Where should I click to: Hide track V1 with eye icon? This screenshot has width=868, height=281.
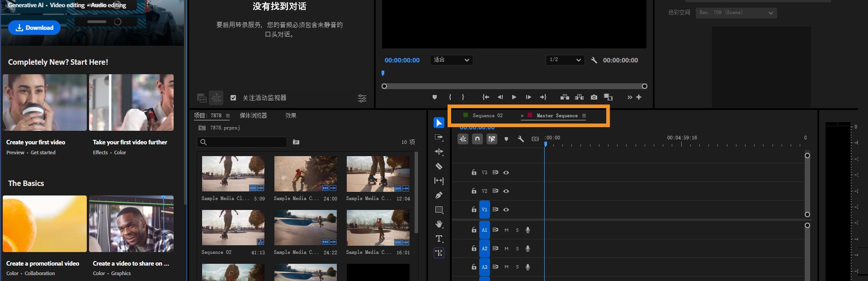506,210
